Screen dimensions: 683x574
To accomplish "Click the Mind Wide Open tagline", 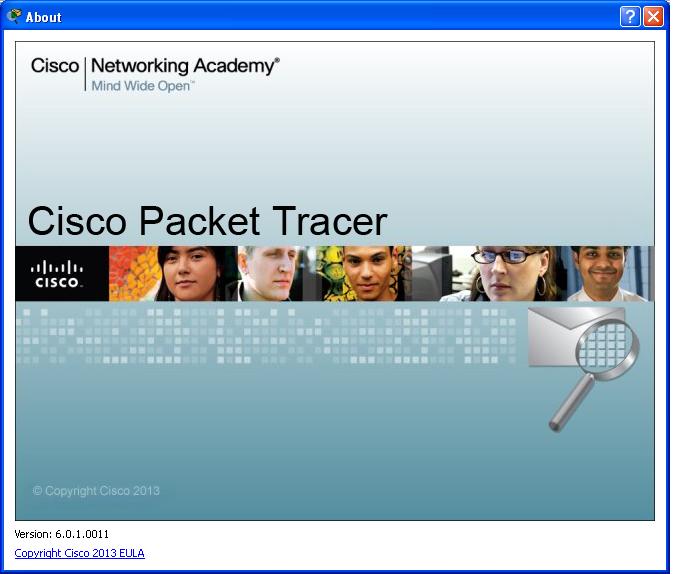I will click(143, 86).
